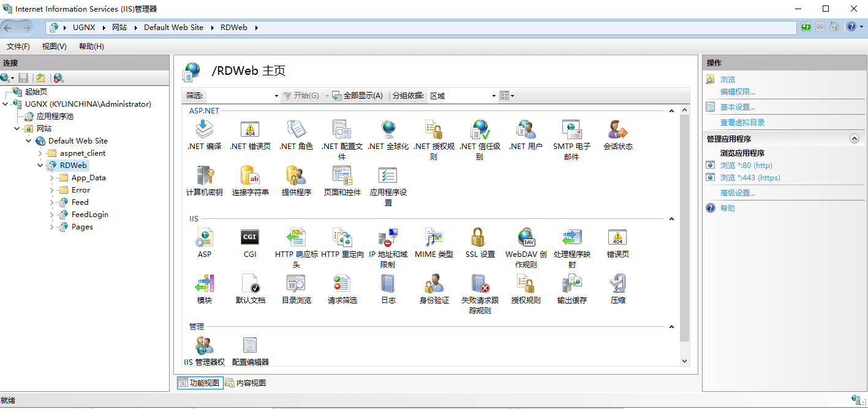
Task: Expand the Pages tree node
Action: [52, 227]
